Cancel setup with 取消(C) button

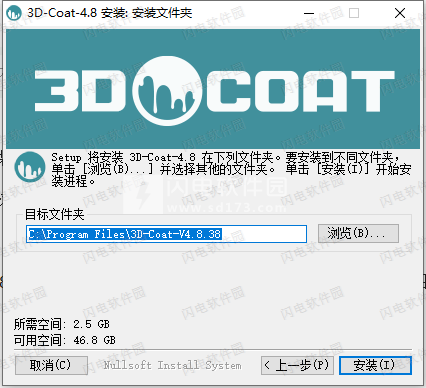click(51, 365)
